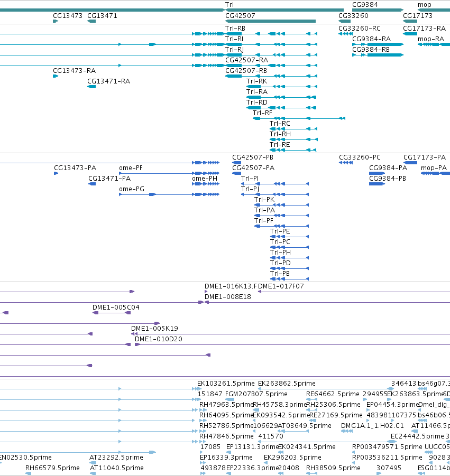Click transcript CG9384-RB label

point(371,50)
